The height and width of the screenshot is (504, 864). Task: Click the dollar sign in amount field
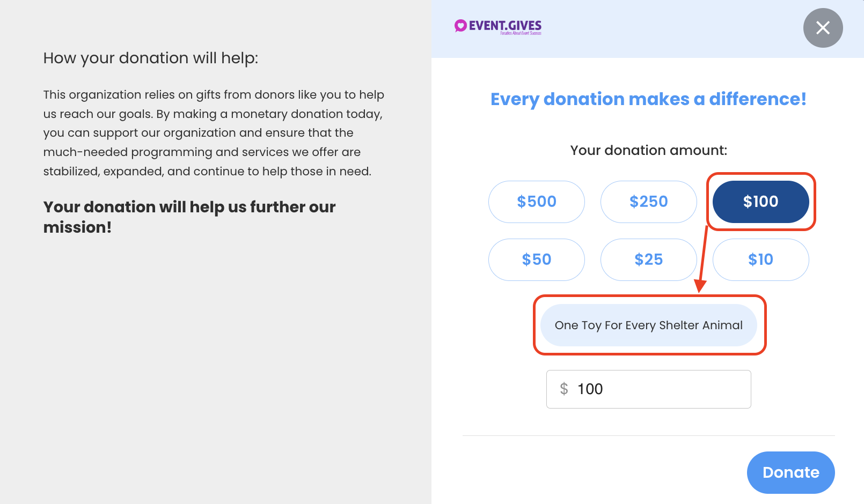pos(564,389)
